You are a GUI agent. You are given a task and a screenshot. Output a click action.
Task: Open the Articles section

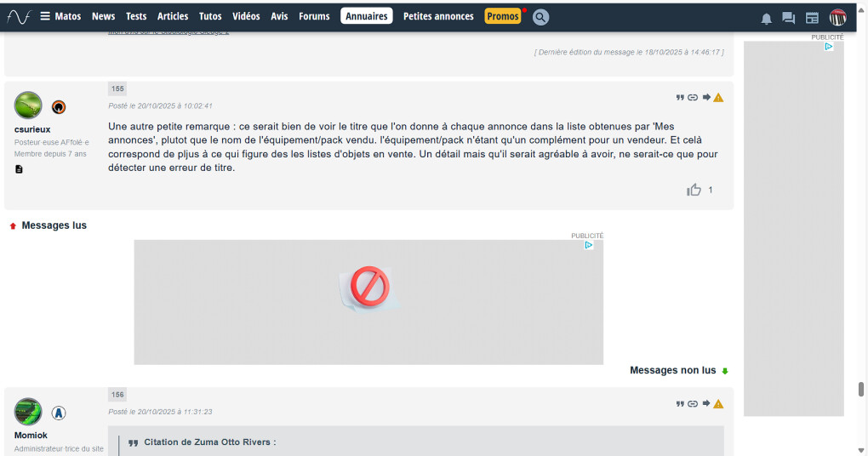tap(173, 17)
